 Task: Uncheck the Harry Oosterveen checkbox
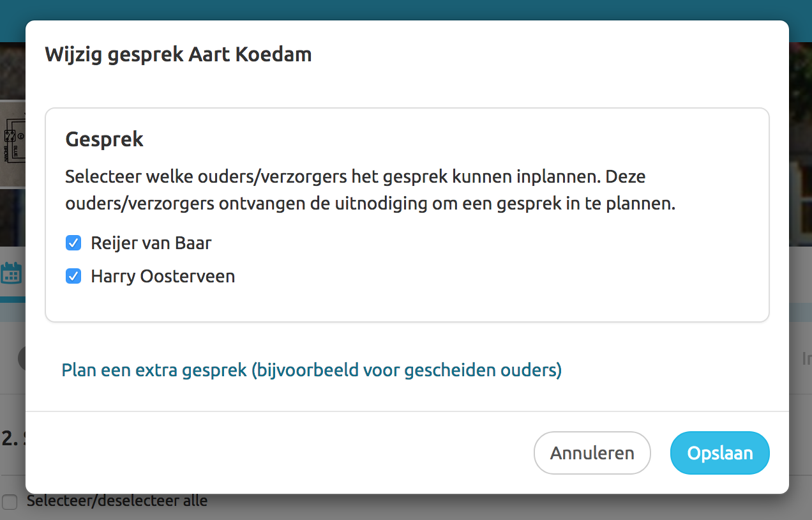click(73, 277)
